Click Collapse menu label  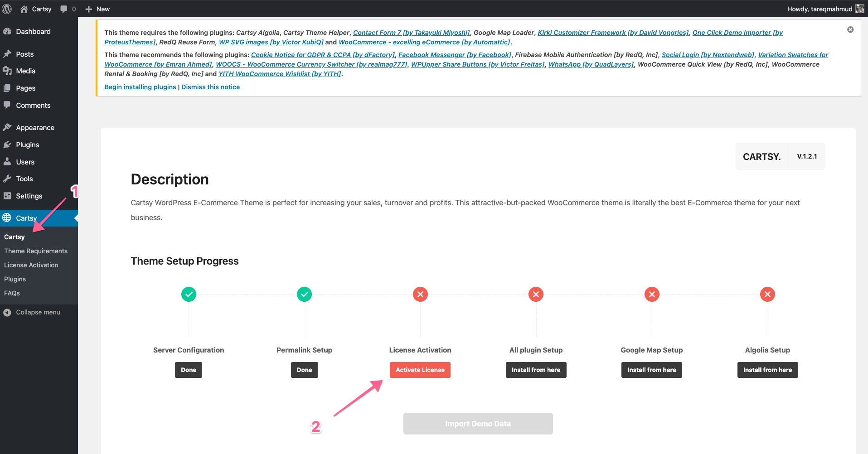[38, 312]
